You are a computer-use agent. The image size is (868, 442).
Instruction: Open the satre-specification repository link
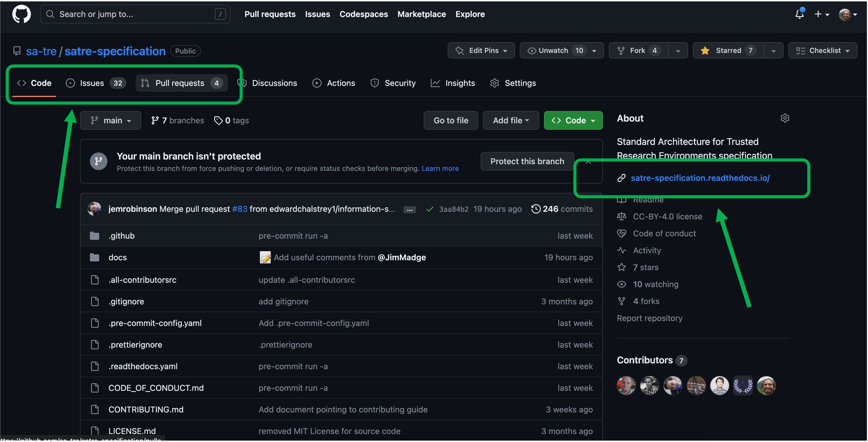(115, 51)
